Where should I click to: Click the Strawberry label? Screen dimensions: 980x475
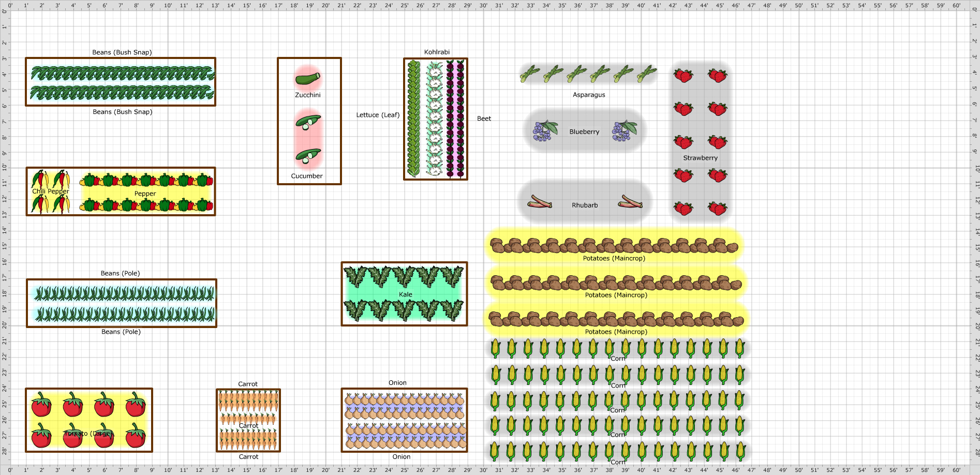tap(700, 158)
